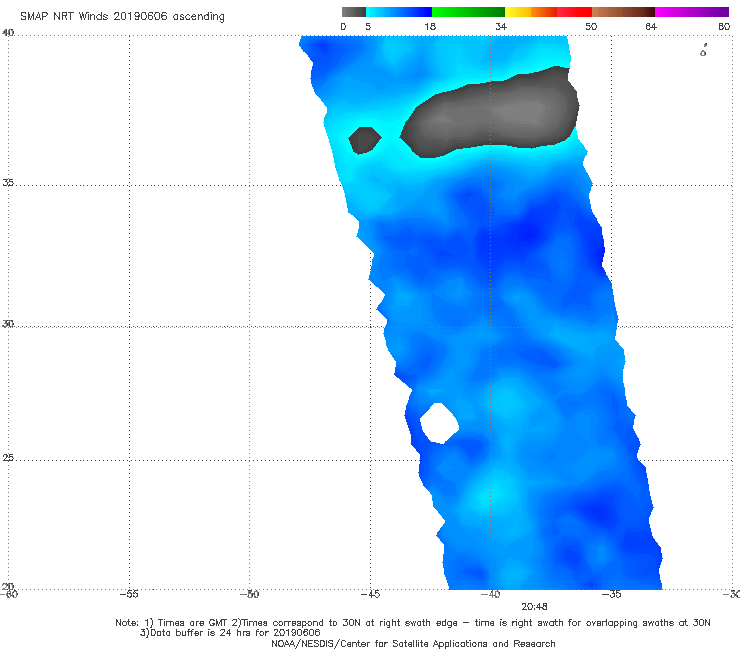Click the gray segment of the color bar
Screen dimensions: 740x650
(354, 12)
